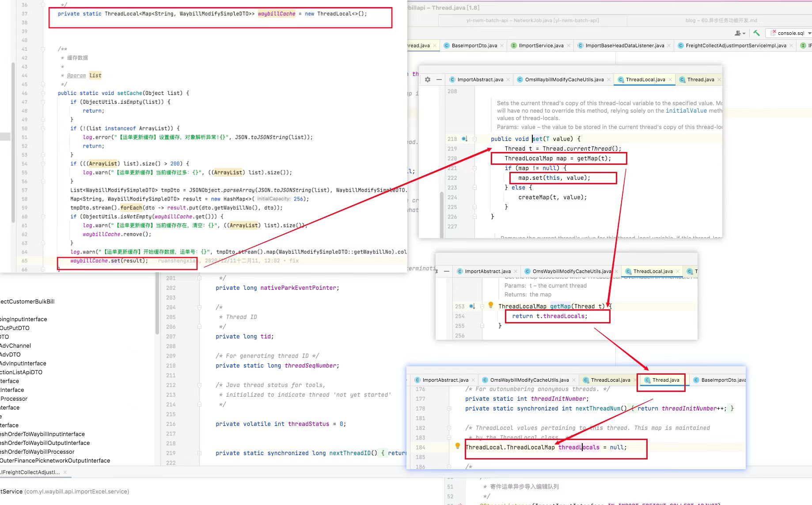Close ThreadLocal.java tab in the middle snippet panel
This screenshot has height=505, width=812.
coord(678,271)
